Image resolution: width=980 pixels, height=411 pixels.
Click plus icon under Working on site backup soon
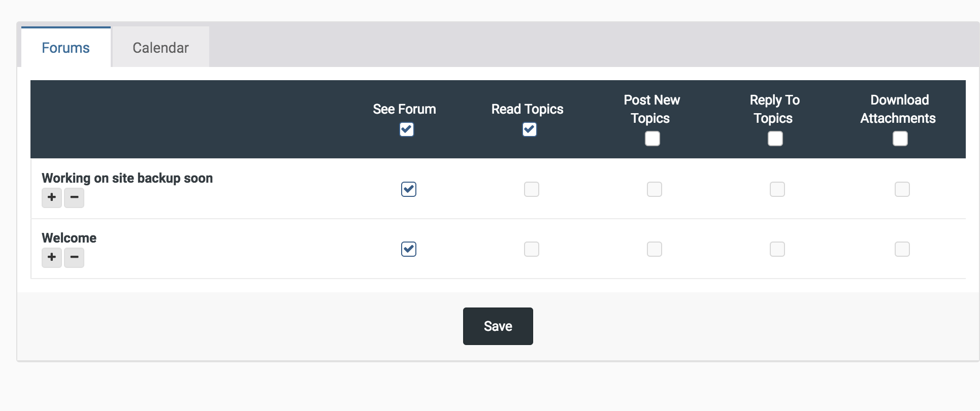pyautogui.click(x=52, y=197)
